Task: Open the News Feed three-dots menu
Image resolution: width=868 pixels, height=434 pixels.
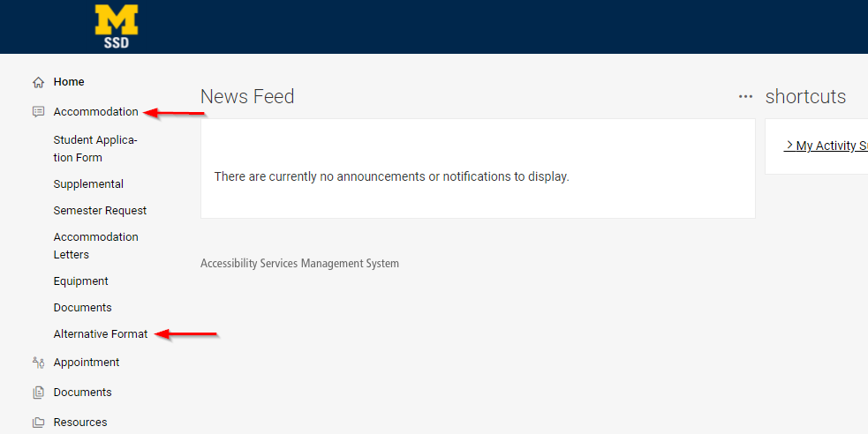Action: click(x=745, y=96)
